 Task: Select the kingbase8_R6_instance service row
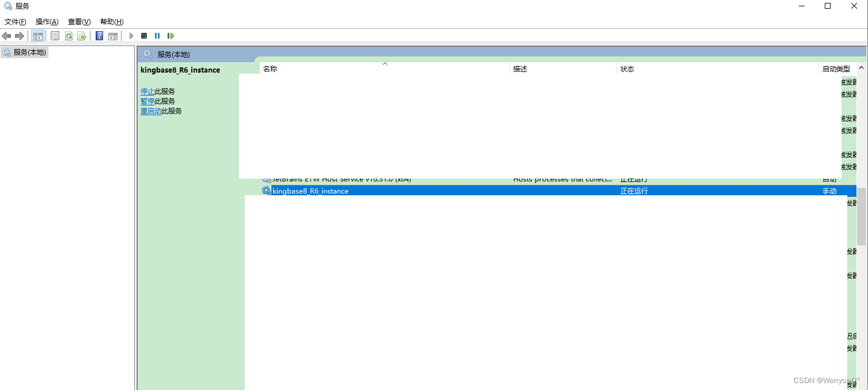(x=559, y=191)
